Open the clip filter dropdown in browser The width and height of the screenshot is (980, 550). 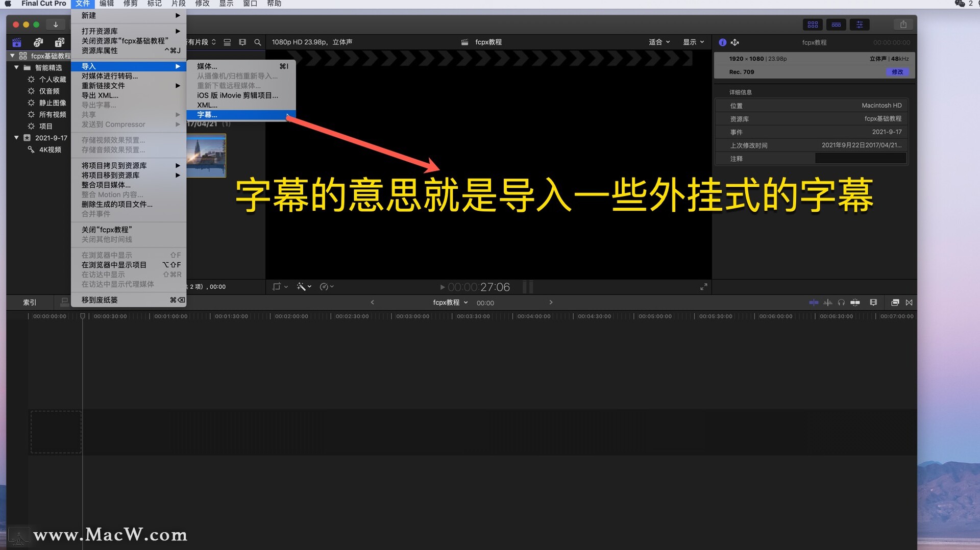[202, 42]
